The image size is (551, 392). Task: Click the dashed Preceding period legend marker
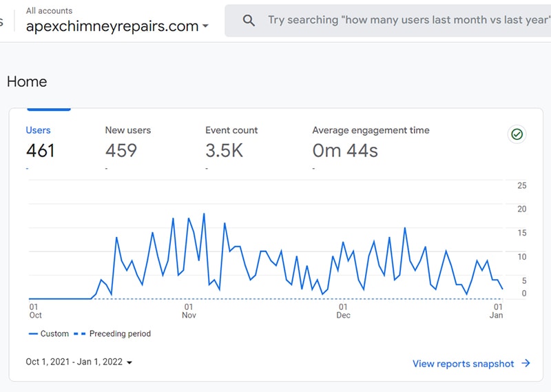[x=79, y=334]
